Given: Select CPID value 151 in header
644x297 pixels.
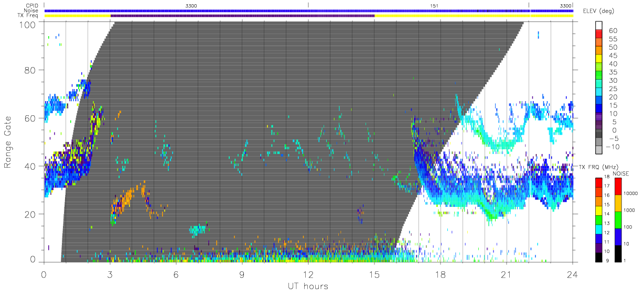Looking at the screenshot, I should pyautogui.click(x=434, y=5).
